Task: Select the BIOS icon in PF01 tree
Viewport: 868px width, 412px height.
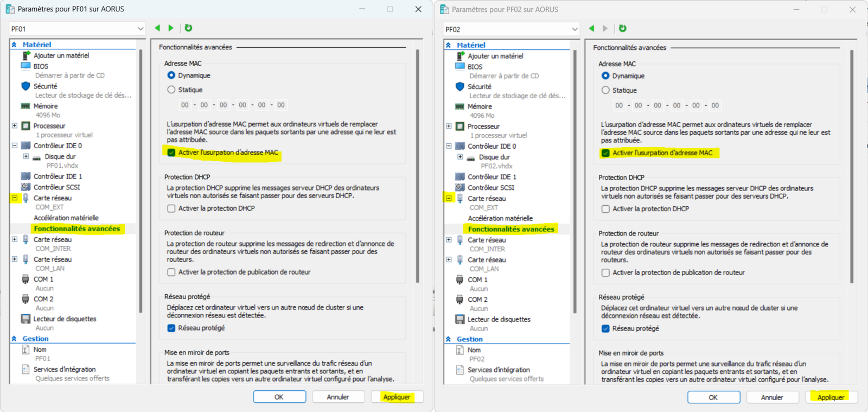Action: point(25,66)
